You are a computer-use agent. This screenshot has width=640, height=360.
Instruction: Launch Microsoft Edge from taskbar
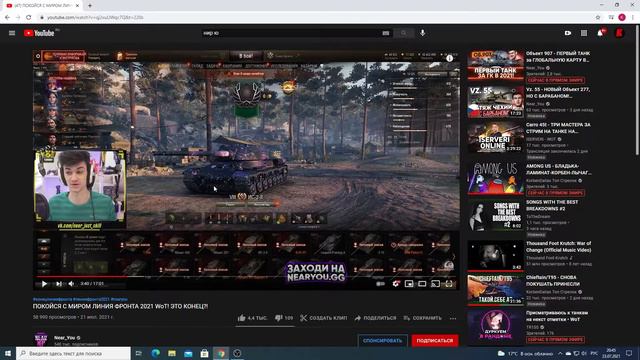pyautogui.click(x=156, y=353)
